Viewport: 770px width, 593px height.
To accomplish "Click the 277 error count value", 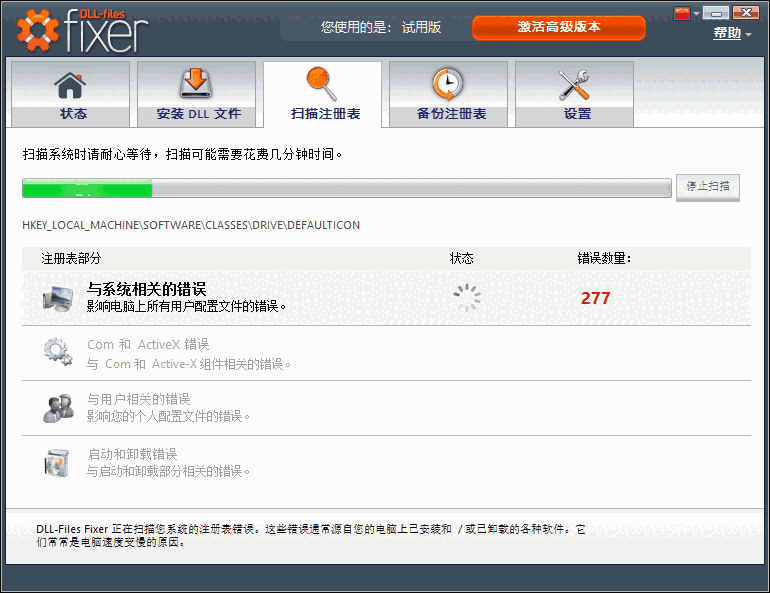I will 595,298.
